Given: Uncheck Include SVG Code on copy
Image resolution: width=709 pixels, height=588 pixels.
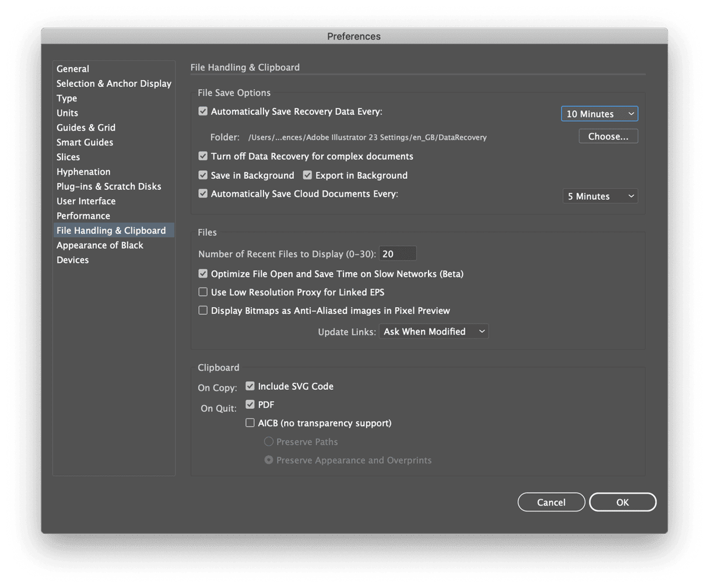Looking at the screenshot, I should tap(250, 386).
